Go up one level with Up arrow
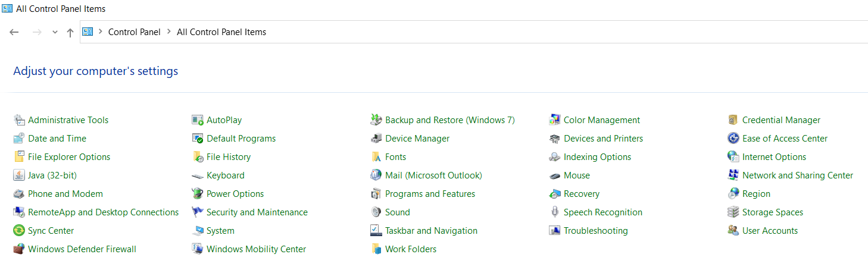868x276 pixels. 70,32
